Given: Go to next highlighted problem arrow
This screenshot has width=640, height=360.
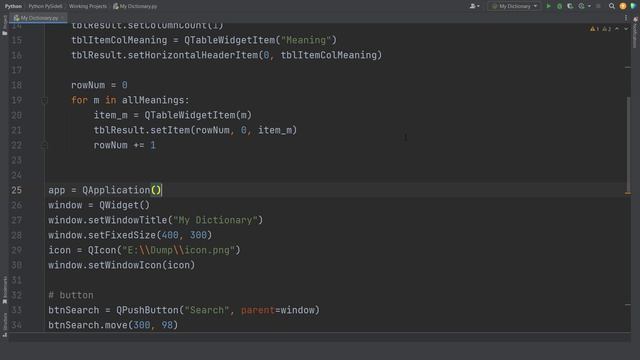Looking at the screenshot, I should (x=626, y=29).
